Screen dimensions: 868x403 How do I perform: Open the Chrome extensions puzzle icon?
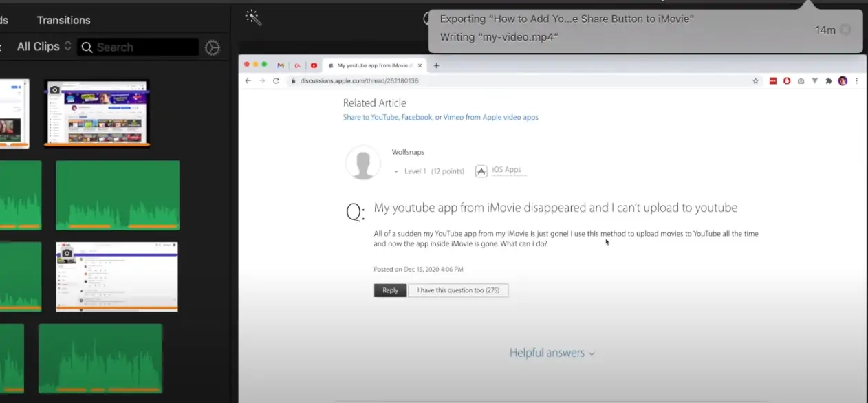coord(829,80)
